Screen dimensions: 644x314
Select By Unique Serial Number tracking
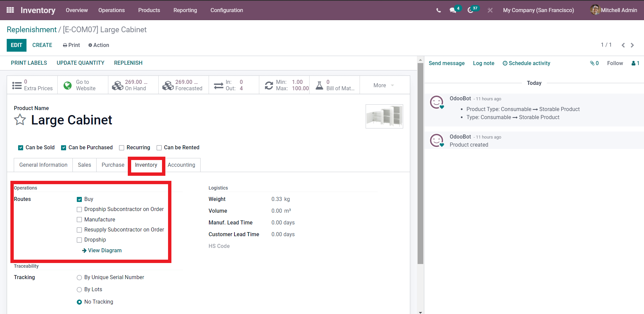point(79,277)
